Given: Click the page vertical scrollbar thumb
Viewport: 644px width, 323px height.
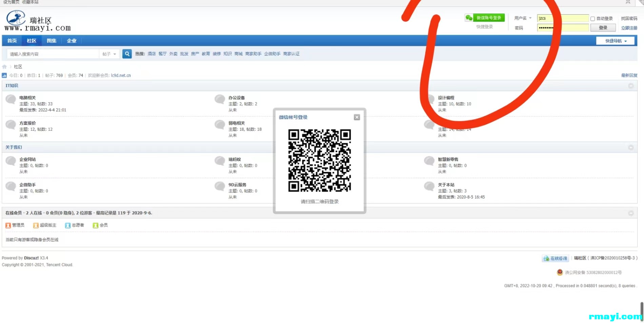Looking at the screenshot, I should click(642, 311).
